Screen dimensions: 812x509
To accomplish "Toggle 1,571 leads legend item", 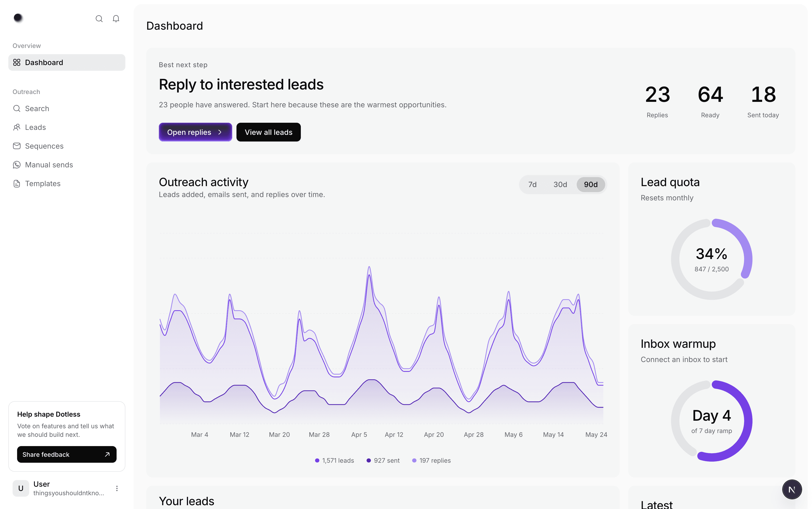I will [x=334, y=461].
